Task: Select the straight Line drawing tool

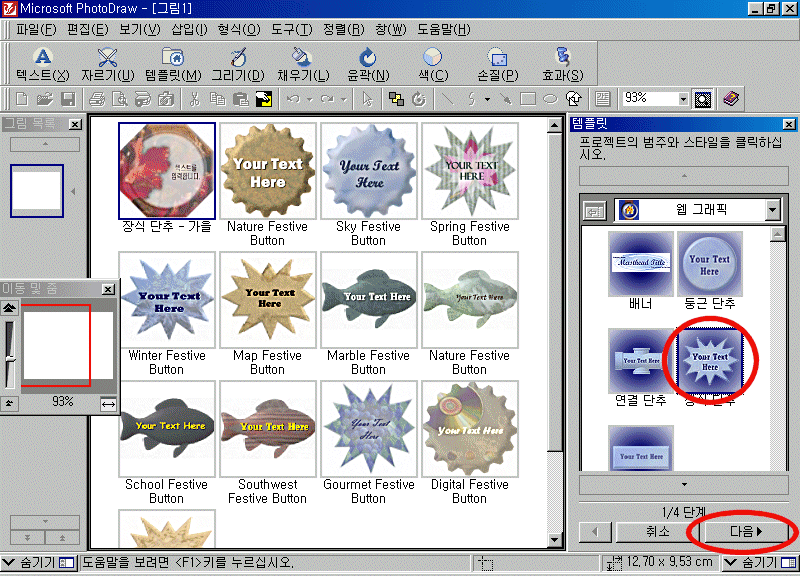Action: pos(448,99)
